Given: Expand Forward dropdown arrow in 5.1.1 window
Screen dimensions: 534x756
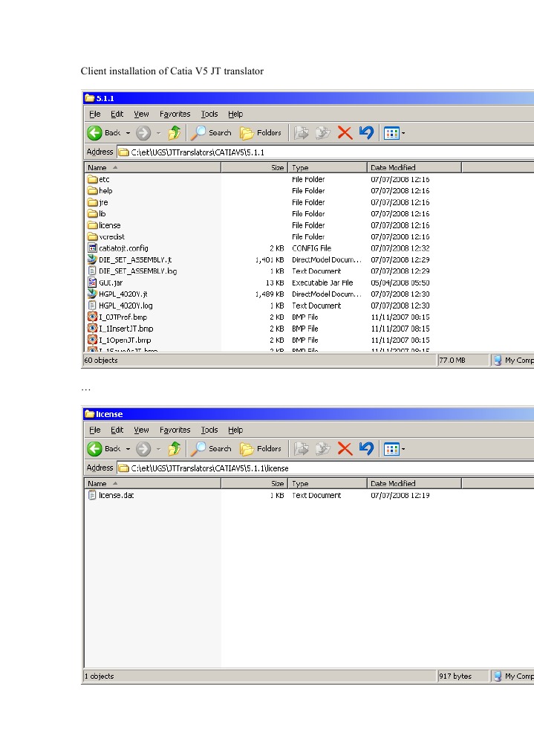Looking at the screenshot, I should (157, 133).
